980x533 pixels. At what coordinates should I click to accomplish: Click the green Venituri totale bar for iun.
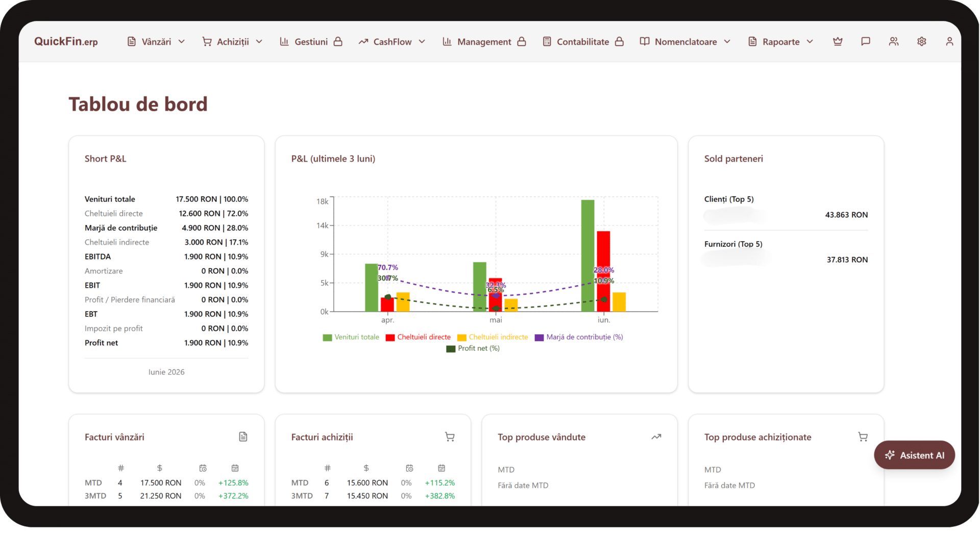click(x=587, y=256)
